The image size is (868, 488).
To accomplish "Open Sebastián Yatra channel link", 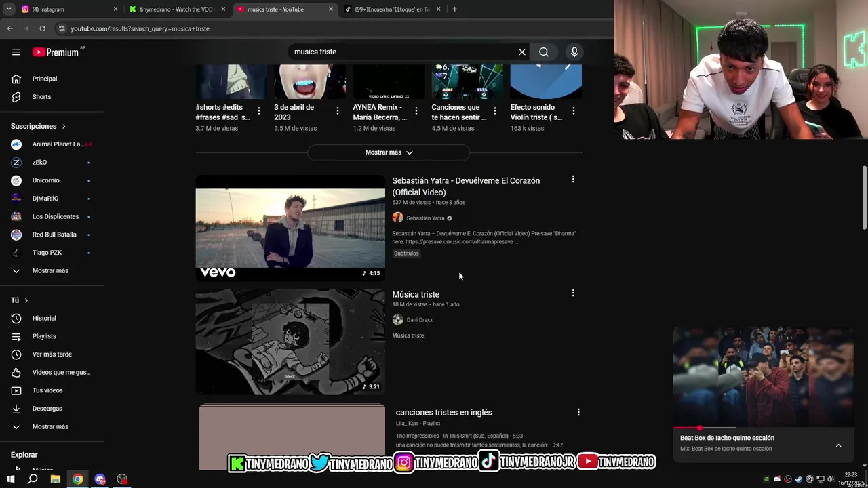I will pyautogui.click(x=425, y=218).
